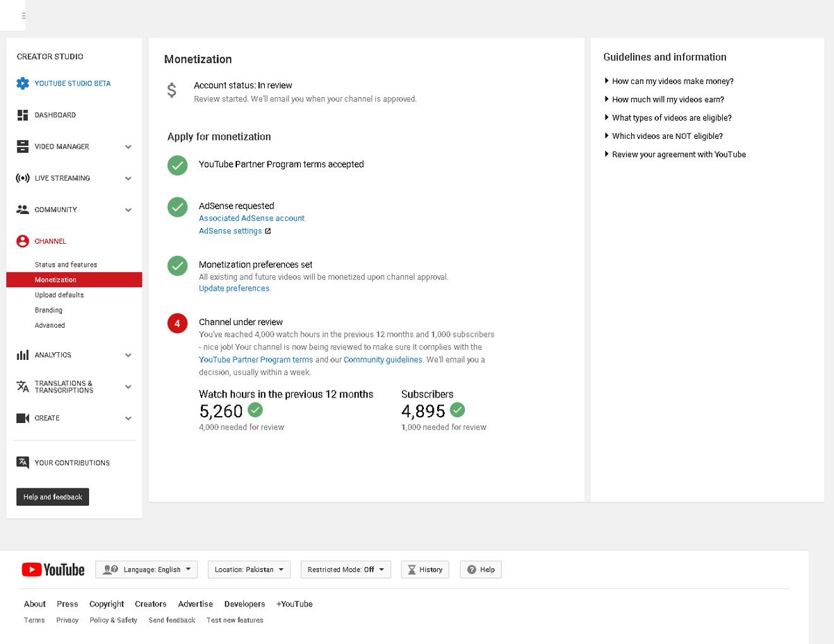
Task: Open the Press footer link
Action: [x=67, y=604]
